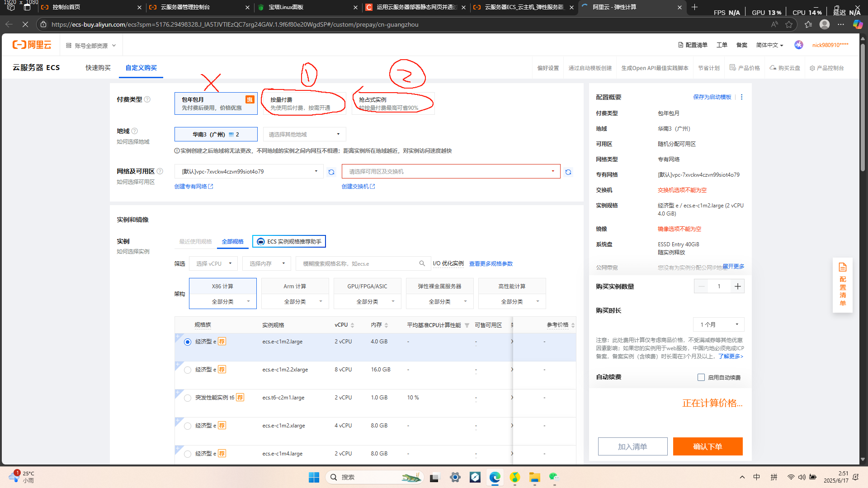The width and height of the screenshot is (868, 488).
Task: Sort the table by reference price
Action: tap(573, 325)
